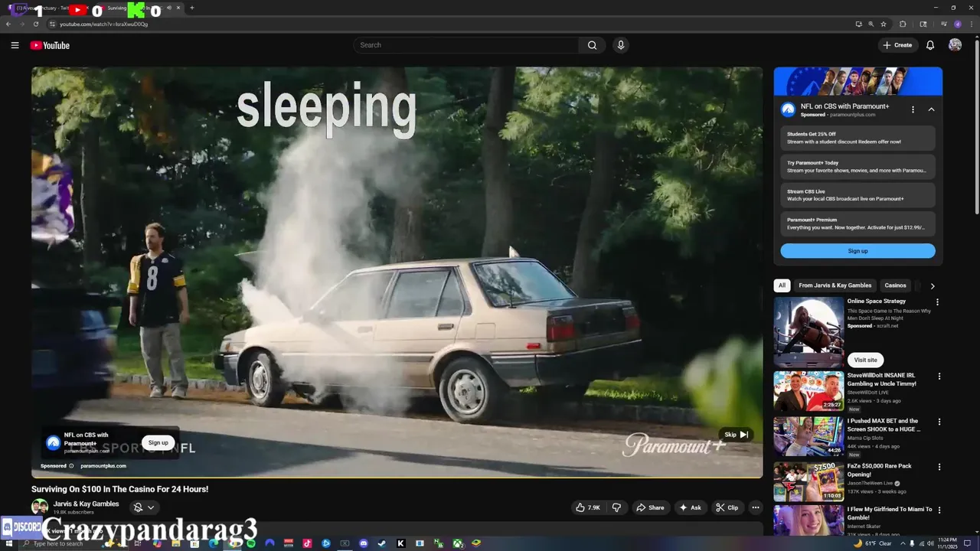The height and width of the screenshot is (551, 980).
Task: Open the YouTube guide hamburger menu
Action: (x=15, y=45)
